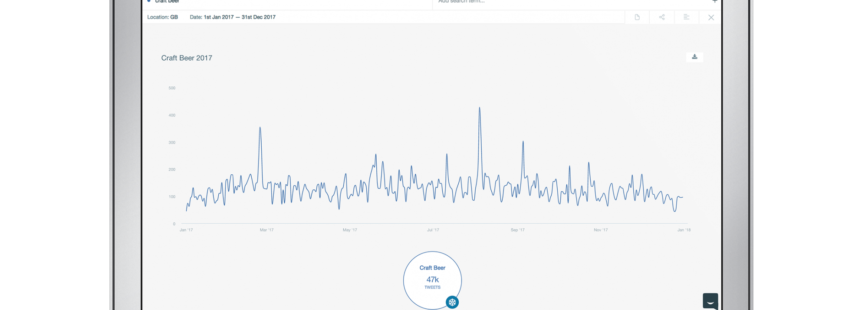Click the chart peak near Sep '17
This screenshot has height=310, width=868.
pos(523,142)
